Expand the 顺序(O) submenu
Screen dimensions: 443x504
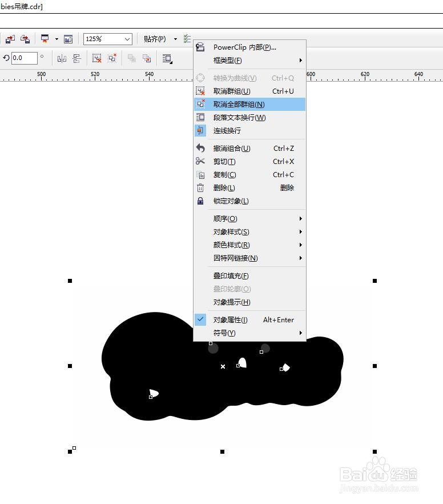tap(249, 219)
